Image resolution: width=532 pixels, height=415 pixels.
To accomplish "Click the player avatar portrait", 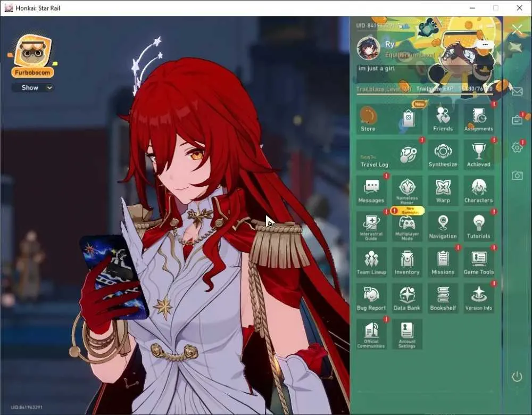I will click(368, 48).
